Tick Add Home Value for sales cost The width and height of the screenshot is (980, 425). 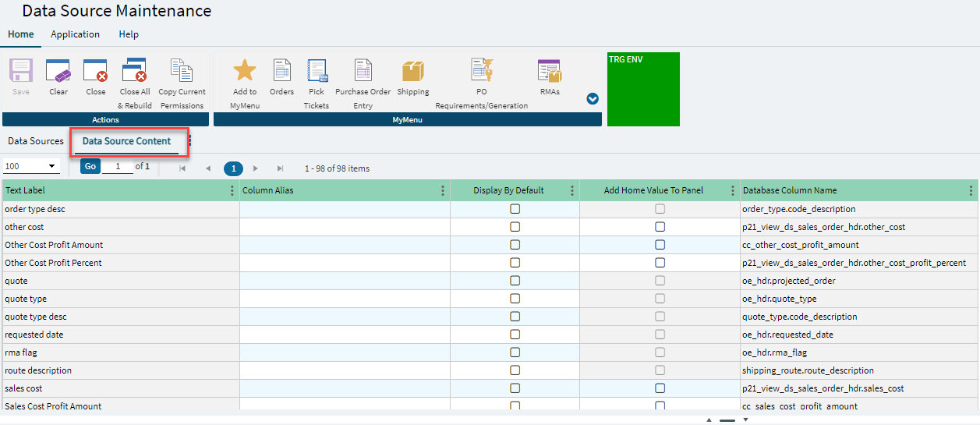660,388
